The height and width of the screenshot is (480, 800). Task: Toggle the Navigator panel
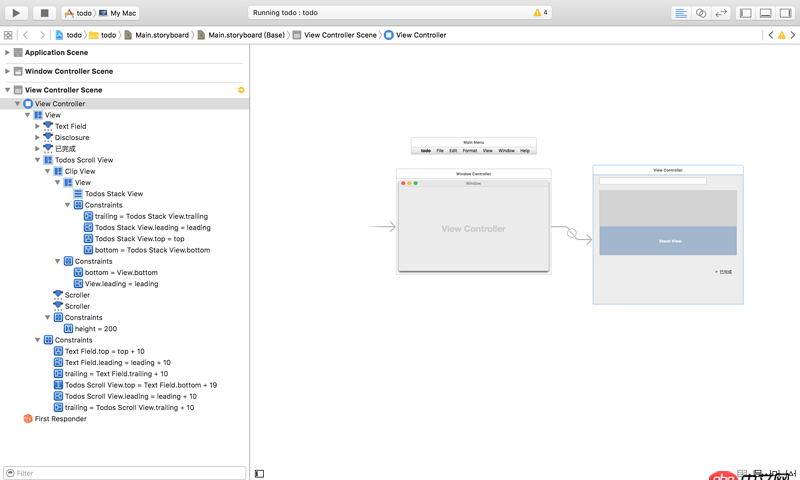[x=745, y=13]
